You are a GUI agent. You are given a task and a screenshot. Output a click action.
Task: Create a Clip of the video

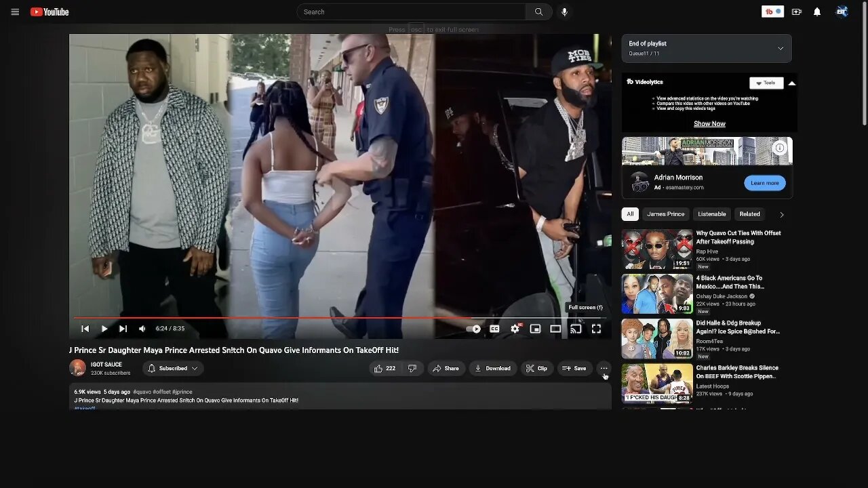coord(536,369)
